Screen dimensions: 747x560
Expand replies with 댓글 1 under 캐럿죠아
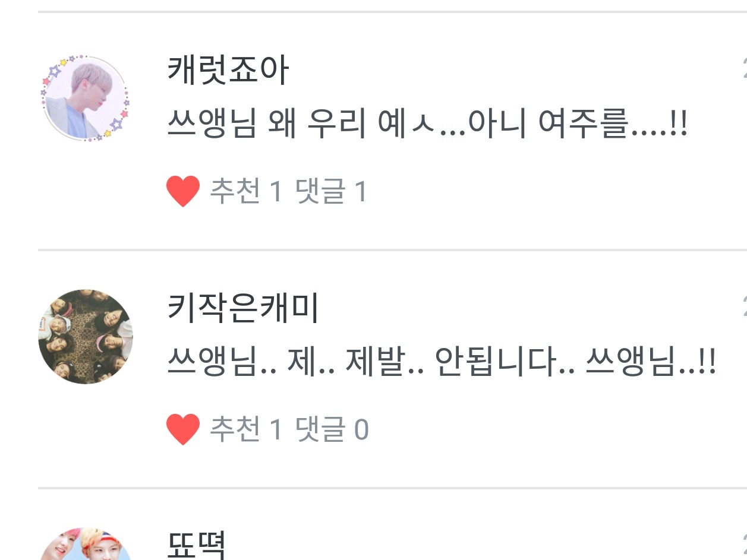click(x=332, y=192)
